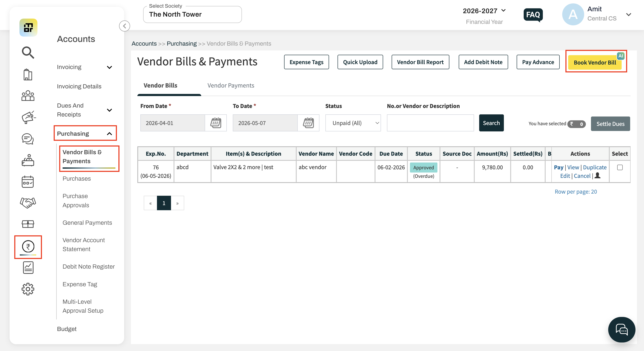Open General Payments in sidebar menu
Viewport: 644px width, 351px height.
point(87,223)
